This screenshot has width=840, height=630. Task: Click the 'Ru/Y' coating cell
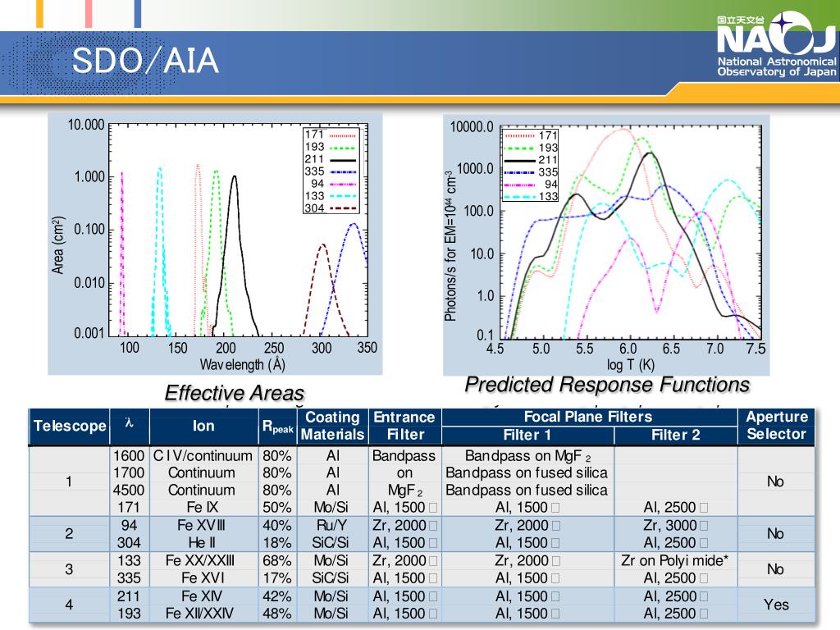pyautogui.click(x=332, y=526)
